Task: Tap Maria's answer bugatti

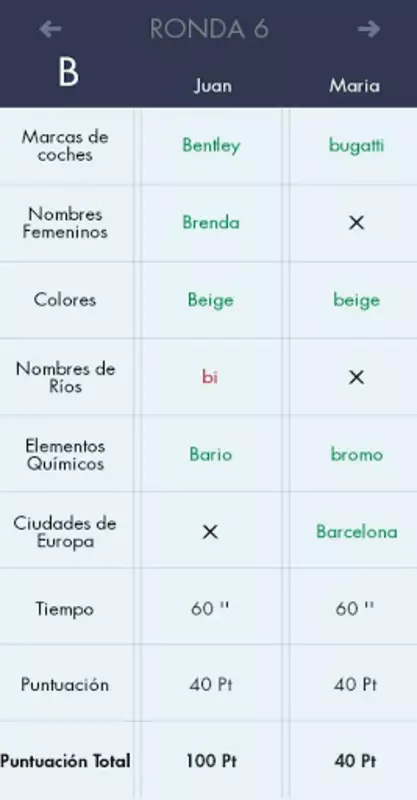Action: 356,146
